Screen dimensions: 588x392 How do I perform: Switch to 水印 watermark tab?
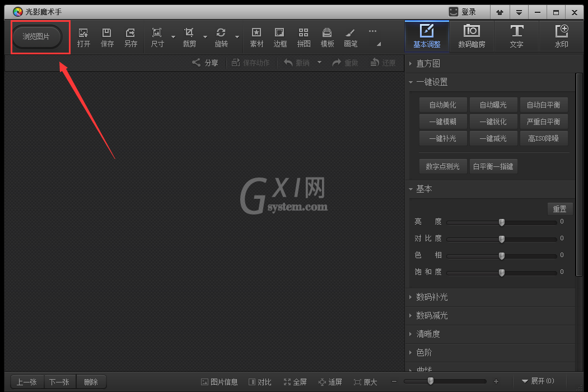(561, 36)
